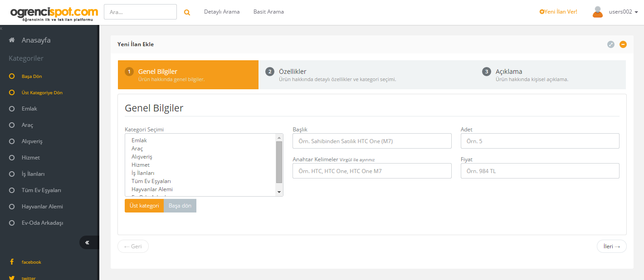The height and width of the screenshot is (280, 644).
Task: Click the Anahtar Kelimeler input field
Action: [372, 171]
